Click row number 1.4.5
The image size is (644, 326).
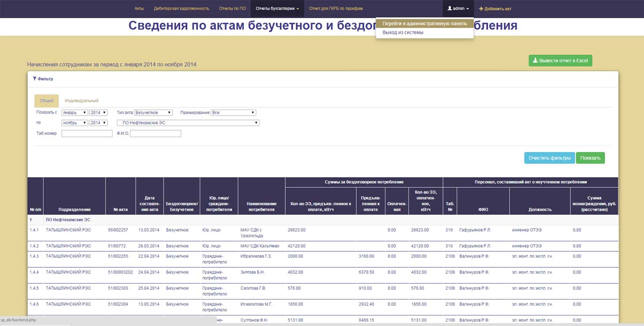pos(34,288)
